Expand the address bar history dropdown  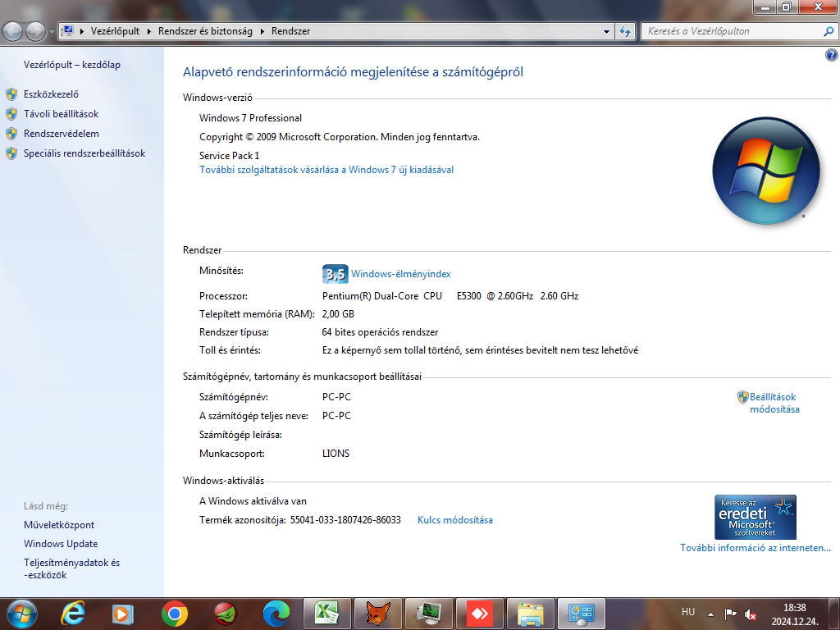click(x=606, y=31)
